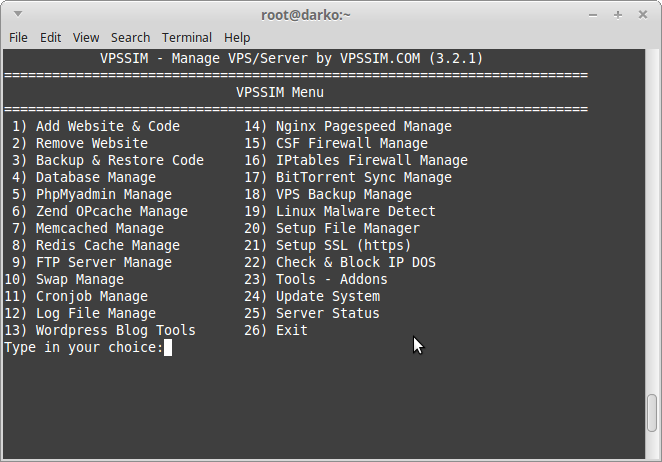Open the window menu arrow in title bar
The width and height of the screenshot is (662, 462).
click(x=18, y=14)
